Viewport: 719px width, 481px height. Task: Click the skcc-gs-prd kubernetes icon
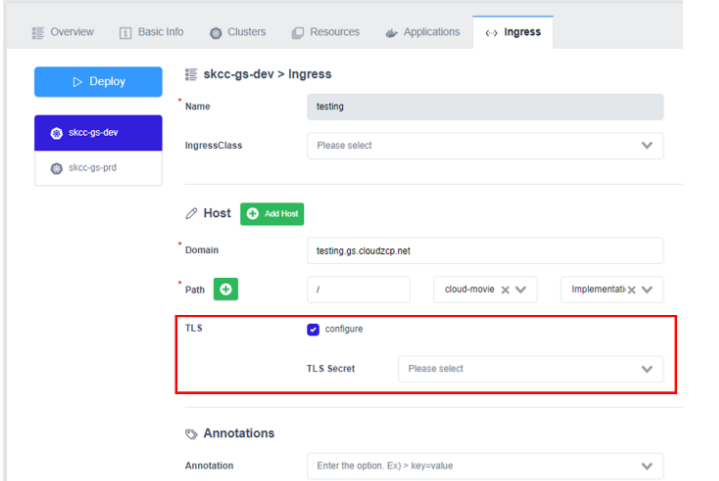56,168
